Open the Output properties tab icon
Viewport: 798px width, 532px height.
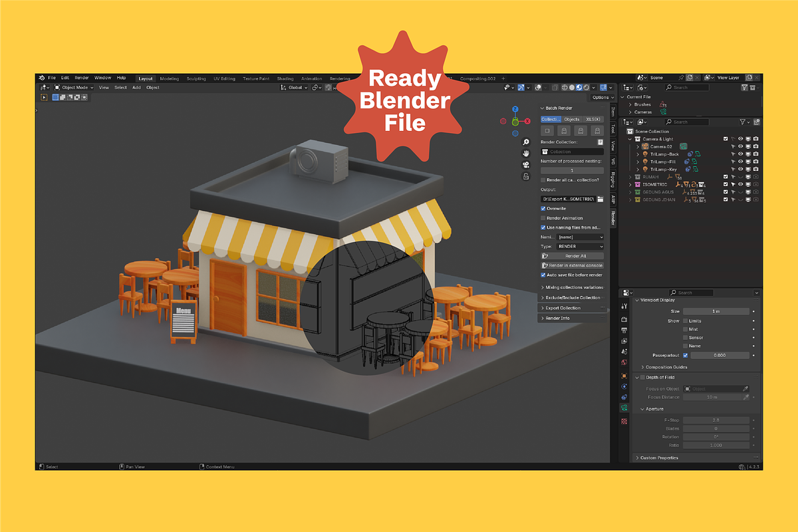(x=624, y=330)
